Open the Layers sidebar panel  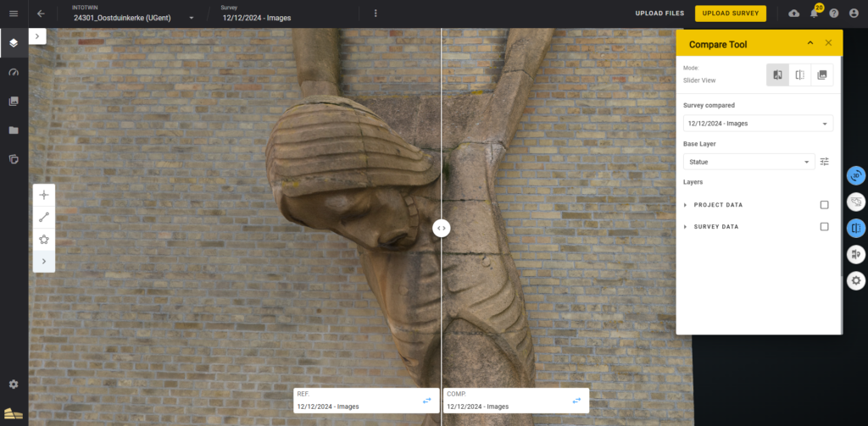[14, 43]
